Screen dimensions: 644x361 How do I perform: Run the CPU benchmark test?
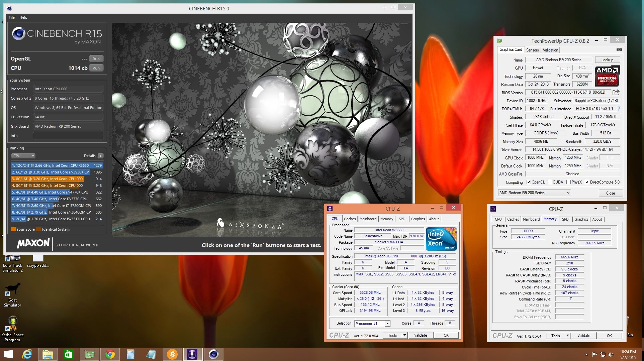(x=96, y=68)
